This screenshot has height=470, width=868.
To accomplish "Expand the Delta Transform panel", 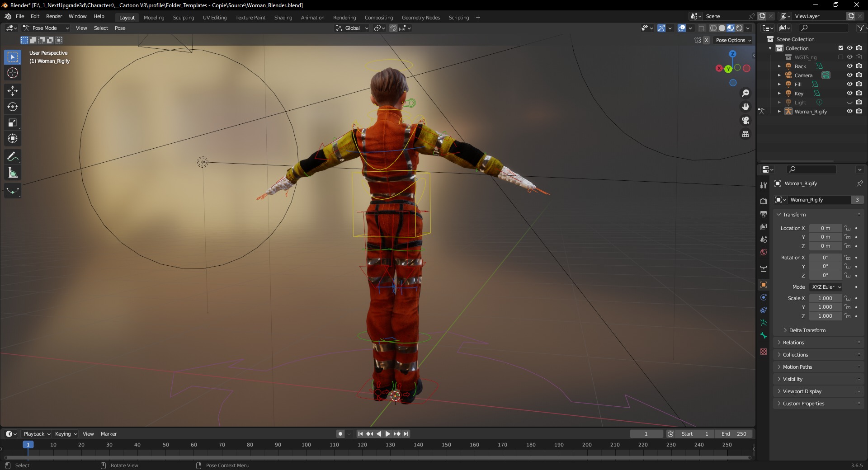I will 807,330.
